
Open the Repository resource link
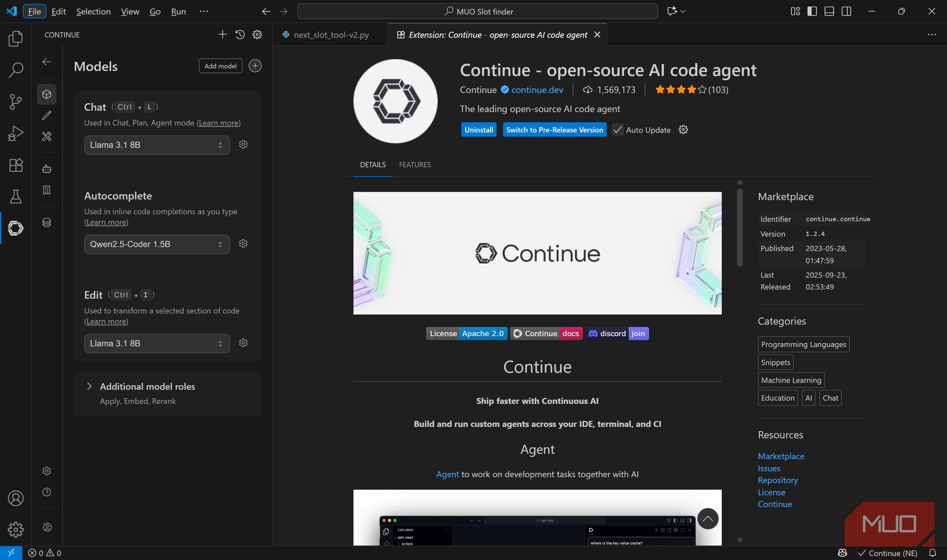778,480
